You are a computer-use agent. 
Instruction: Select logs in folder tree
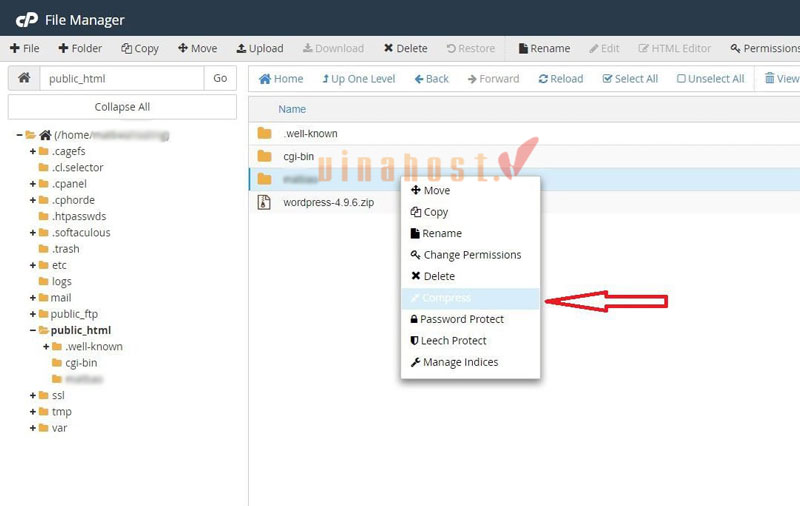click(x=62, y=282)
